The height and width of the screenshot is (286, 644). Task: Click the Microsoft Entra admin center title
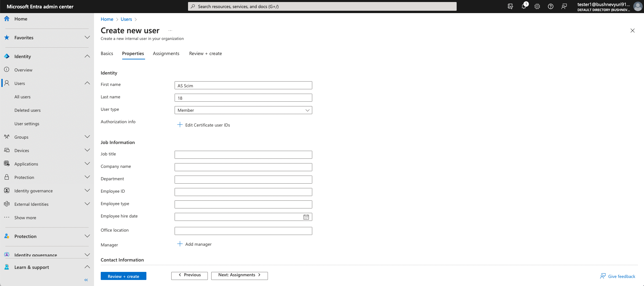click(x=40, y=7)
